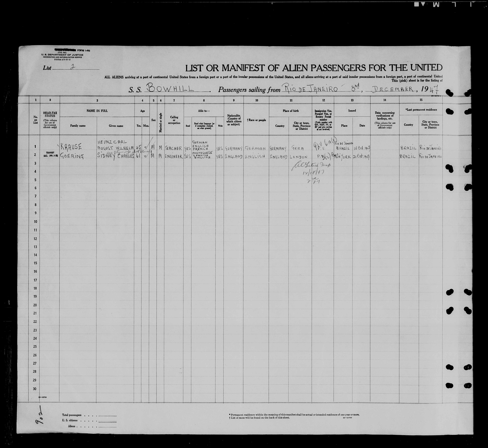This screenshot has width=488, height=448.
Task: Click birth town LONDON
Action: click(x=299, y=157)
